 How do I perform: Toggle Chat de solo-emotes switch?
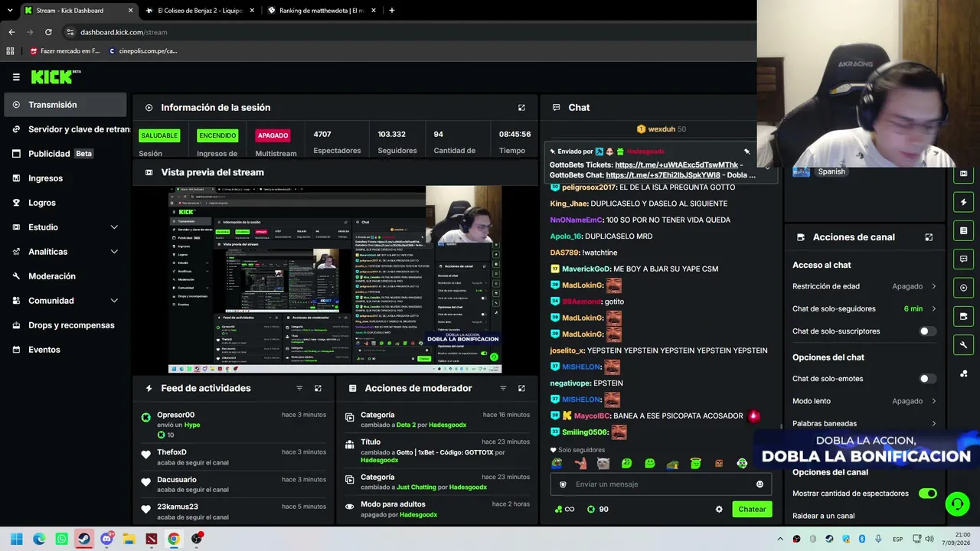[927, 379]
